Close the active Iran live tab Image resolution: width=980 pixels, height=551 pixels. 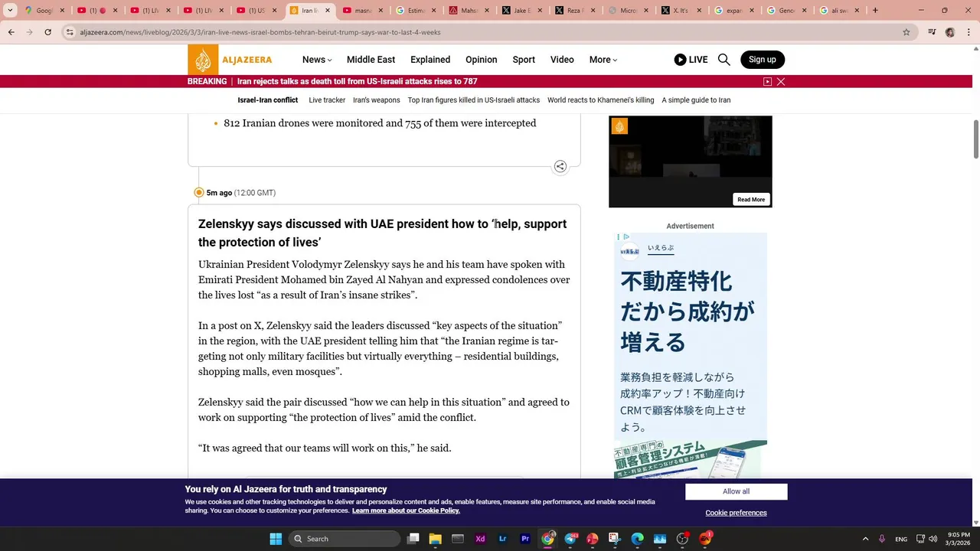pyautogui.click(x=328, y=11)
